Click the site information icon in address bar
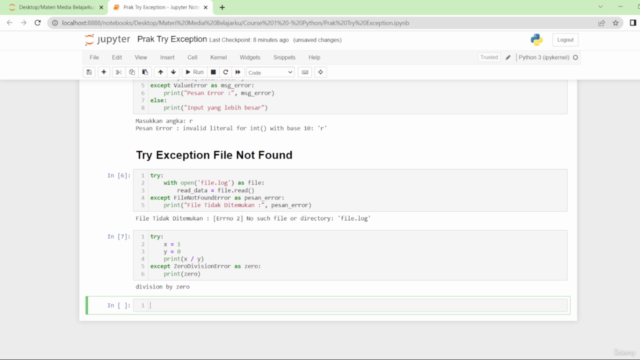Viewport: 640px width, 360px height. point(55,23)
